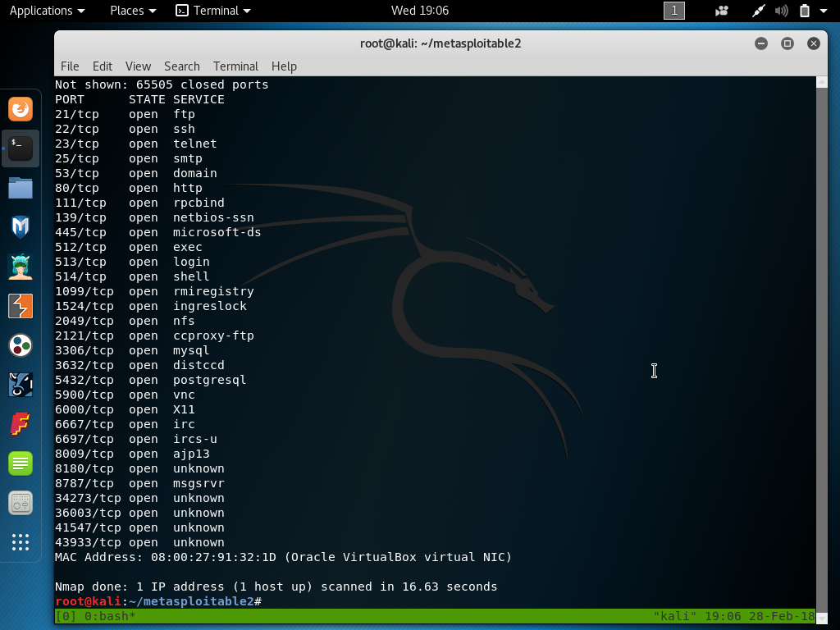Open the File menu
840x630 pixels.
click(x=70, y=66)
